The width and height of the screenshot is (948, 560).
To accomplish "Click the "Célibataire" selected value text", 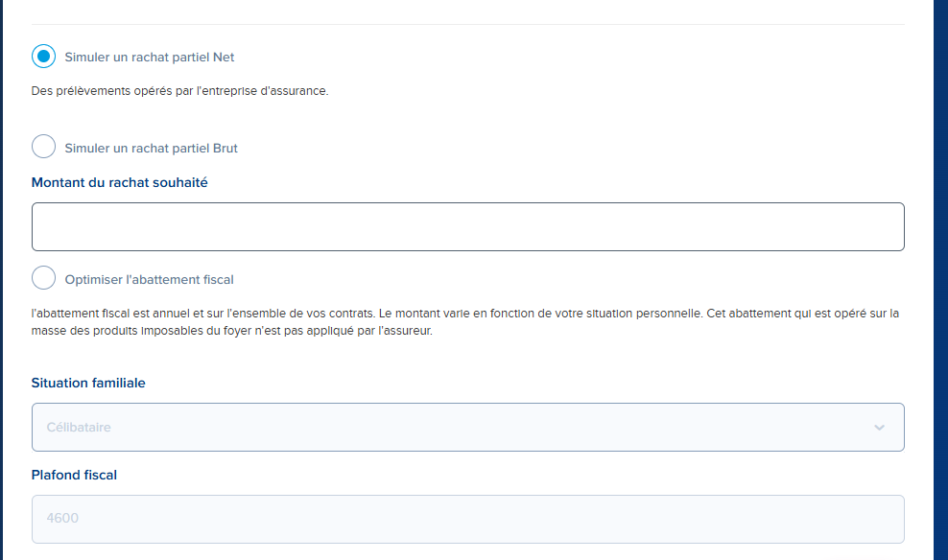I will click(79, 427).
